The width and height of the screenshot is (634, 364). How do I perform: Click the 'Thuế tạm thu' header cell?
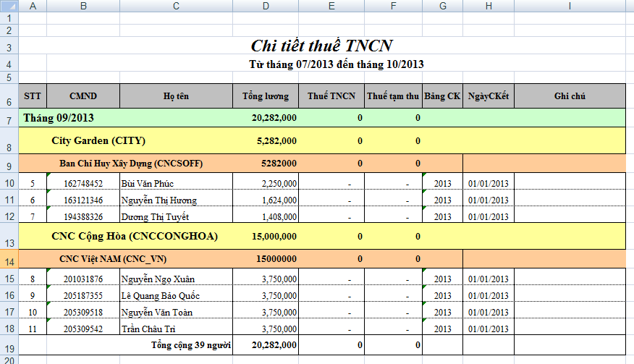393,96
